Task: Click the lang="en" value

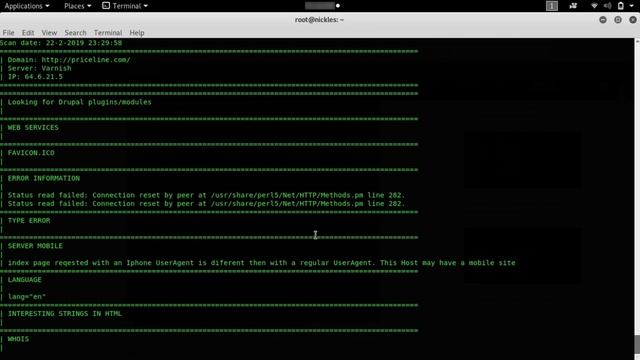Action: (27, 297)
